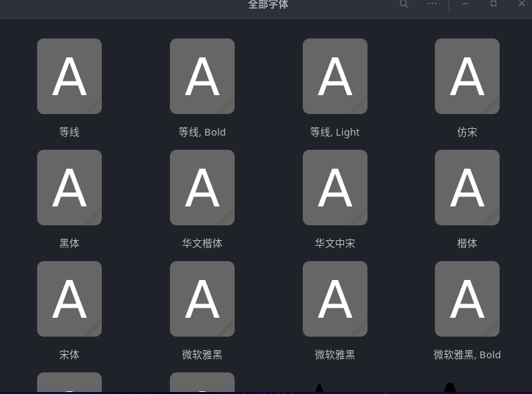
Task: Click the 等线 regular font thumbnail
Action: [x=69, y=76]
